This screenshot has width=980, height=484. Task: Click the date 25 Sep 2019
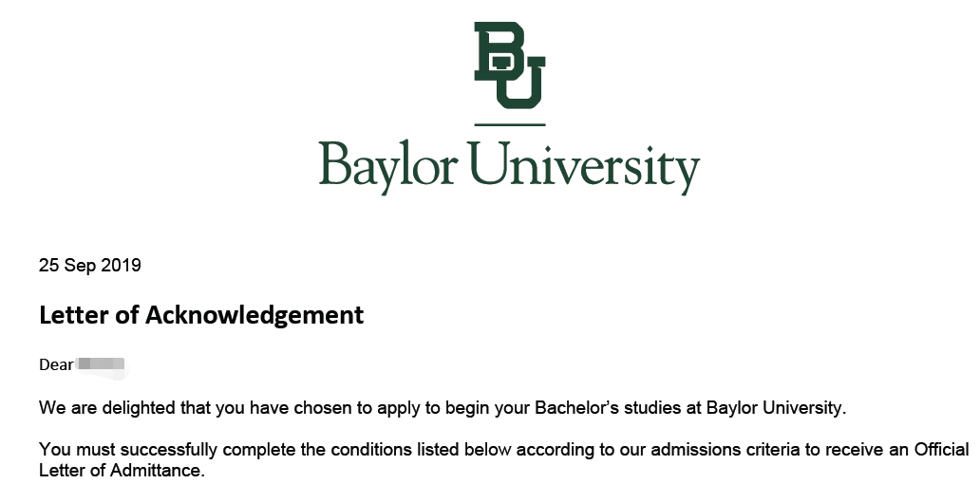click(x=90, y=266)
